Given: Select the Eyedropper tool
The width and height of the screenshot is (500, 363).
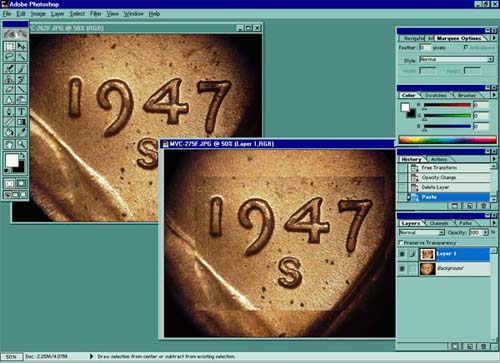Looking at the screenshot, I should (x=21, y=132).
